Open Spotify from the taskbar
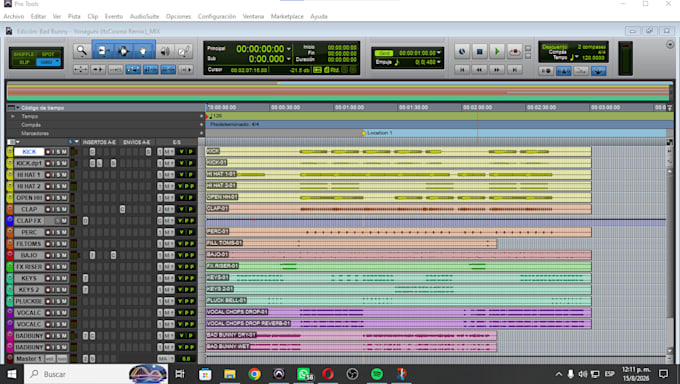The image size is (680, 384). click(x=376, y=374)
